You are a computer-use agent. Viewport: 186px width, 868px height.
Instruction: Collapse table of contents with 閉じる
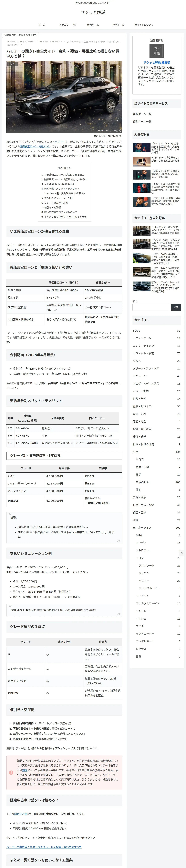(x=67, y=168)
